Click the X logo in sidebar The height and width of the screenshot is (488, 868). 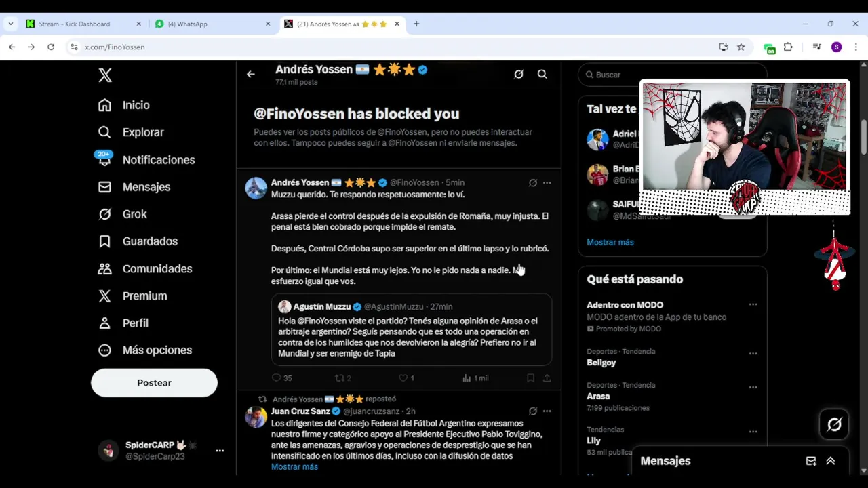[x=105, y=75]
